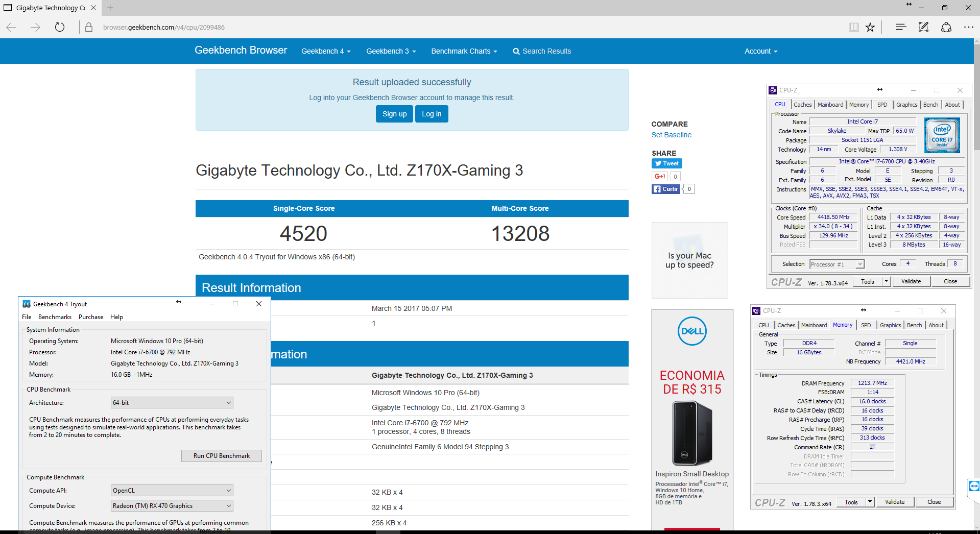Click the TeamViewer side tab icon

[x=974, y=486]
